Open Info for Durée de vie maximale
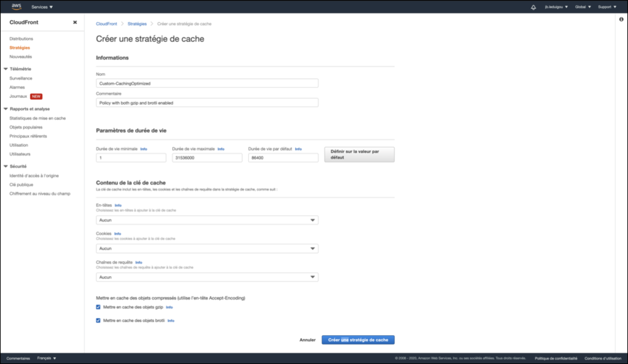Image resolution: width=628 pixels, height=364 pixels. [x=220, y=149]
